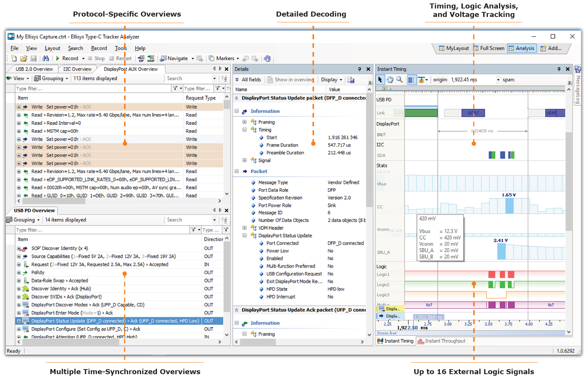Switch to the I2C Overview tab

pyautogui.click(x=77, y=69)
